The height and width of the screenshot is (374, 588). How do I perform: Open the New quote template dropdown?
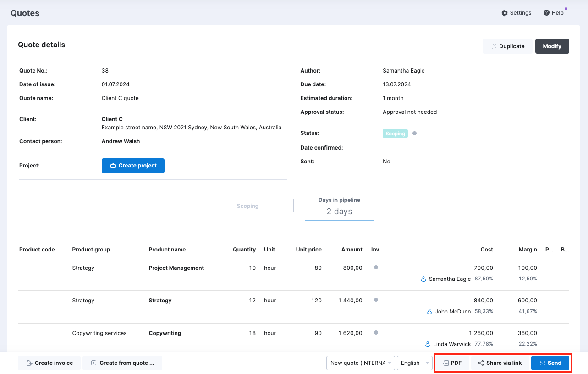[x=361, y=363]
